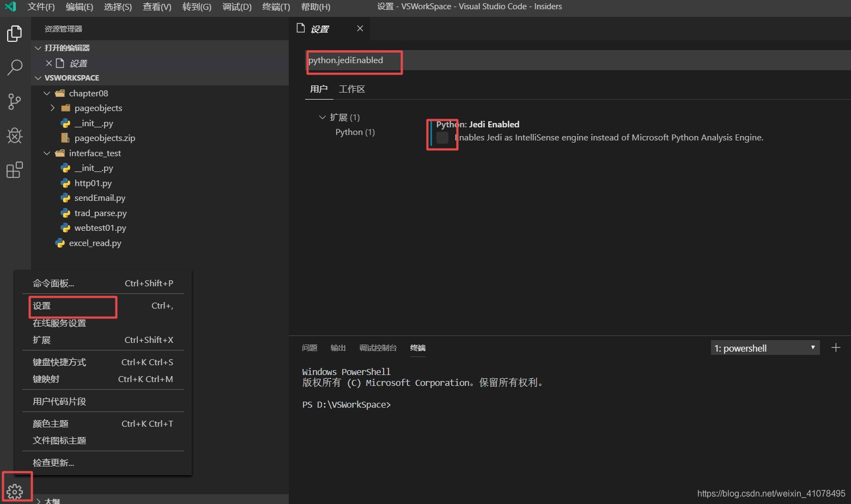Open the blog.csdn.net watermark link
This screenshot has height=504, width=851.
pyautogui.click(x=770, y=493)
